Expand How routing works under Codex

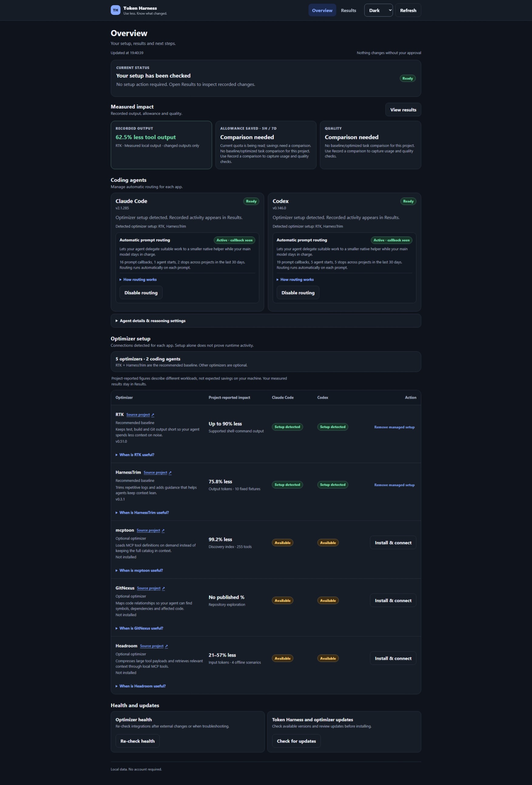click(295, 280)
